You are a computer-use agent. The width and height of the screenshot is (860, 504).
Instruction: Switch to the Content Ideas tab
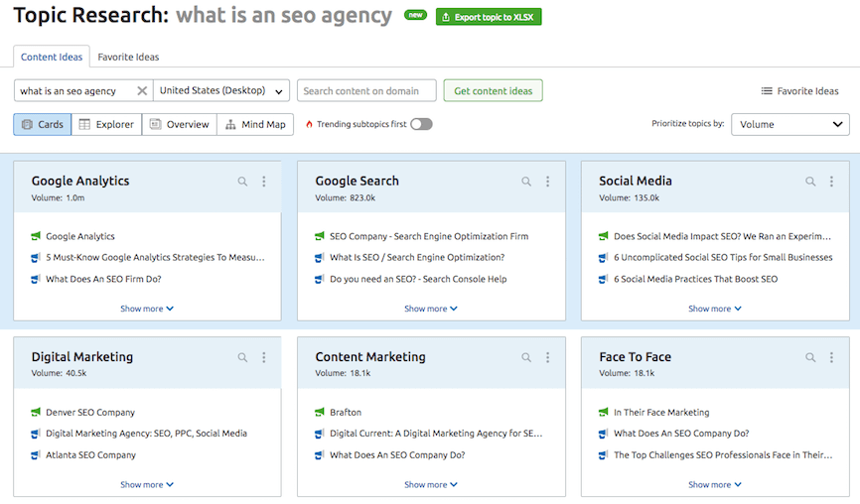52,57
